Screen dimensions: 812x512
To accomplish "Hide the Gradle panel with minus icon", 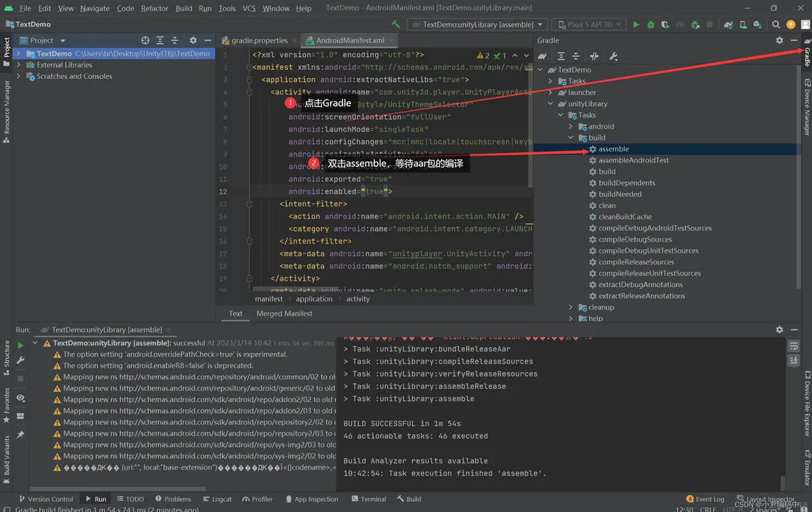I will 794,40.
